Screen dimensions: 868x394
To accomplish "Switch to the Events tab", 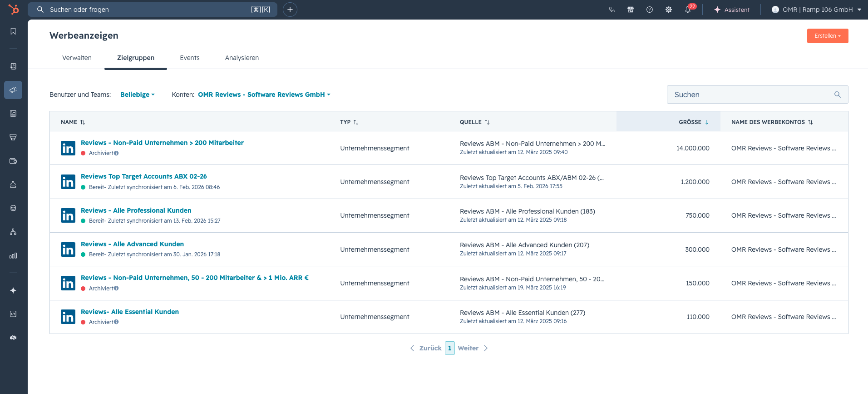I will click(x=190, y=58).
